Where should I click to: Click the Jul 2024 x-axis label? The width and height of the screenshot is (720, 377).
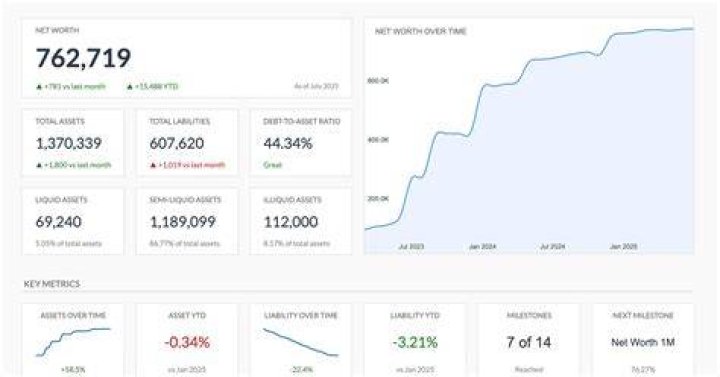coord(552,247)
